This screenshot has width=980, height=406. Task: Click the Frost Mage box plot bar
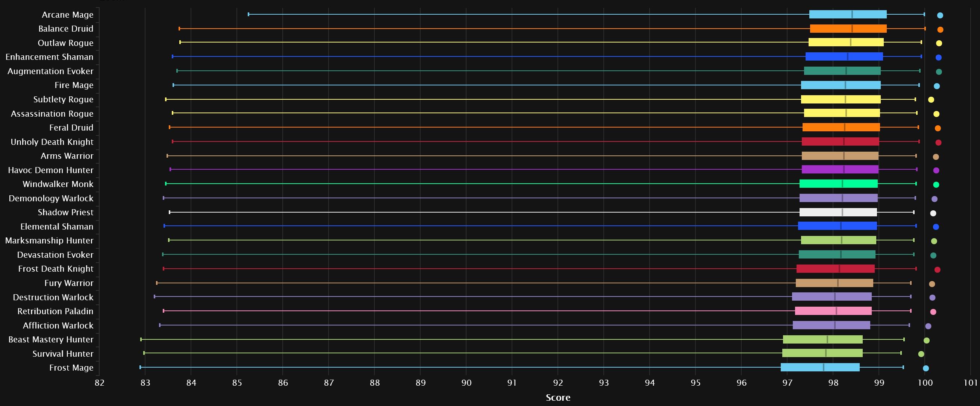pyautogui.click(x=820, y=367)
